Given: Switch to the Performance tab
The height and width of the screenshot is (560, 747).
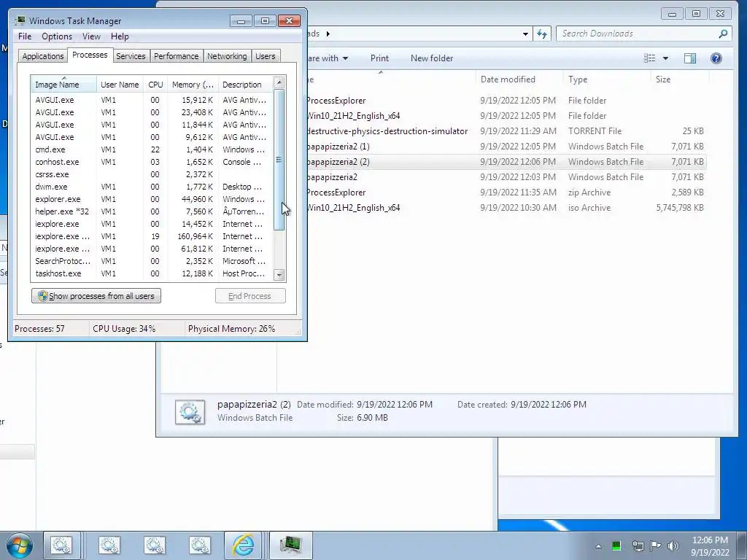Looking at the screenshot, I should point(177,56).
